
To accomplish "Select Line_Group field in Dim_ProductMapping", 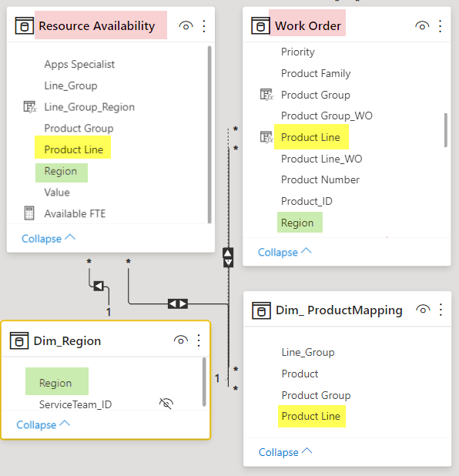I will 308,353.
